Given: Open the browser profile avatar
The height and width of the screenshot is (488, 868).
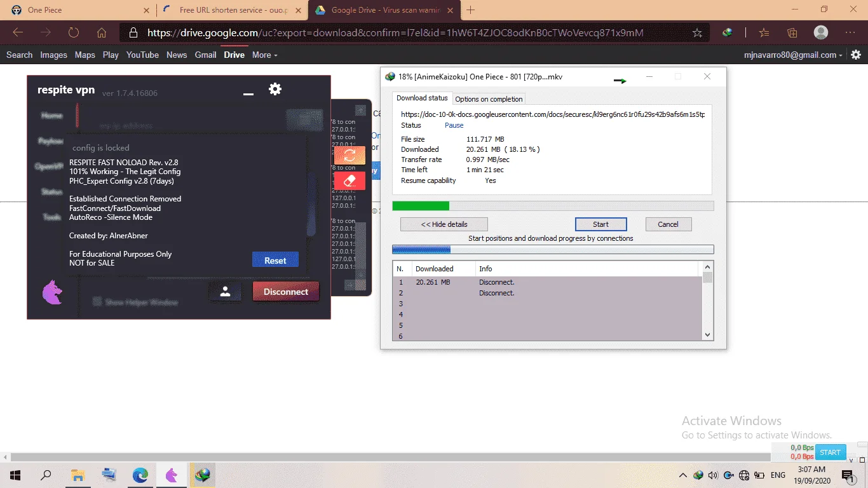Looking at the screenshot, I should tap(821, 32).
